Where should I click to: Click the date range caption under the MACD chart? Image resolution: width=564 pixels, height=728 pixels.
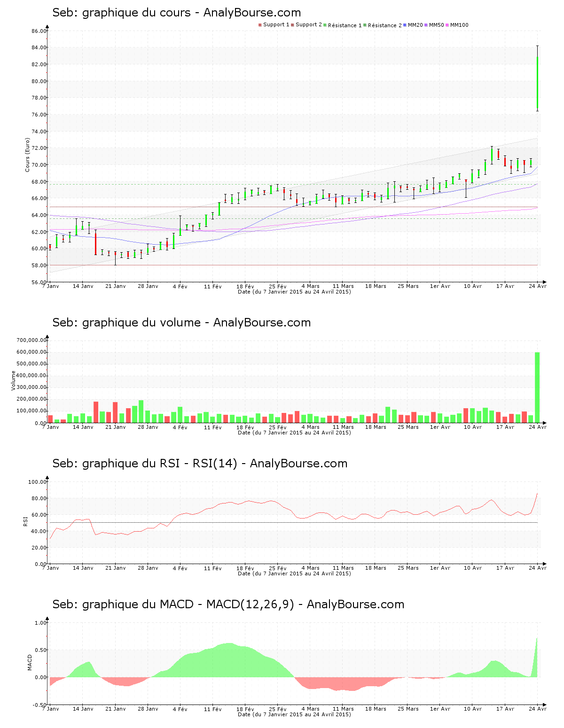click(x=294, y=714)
